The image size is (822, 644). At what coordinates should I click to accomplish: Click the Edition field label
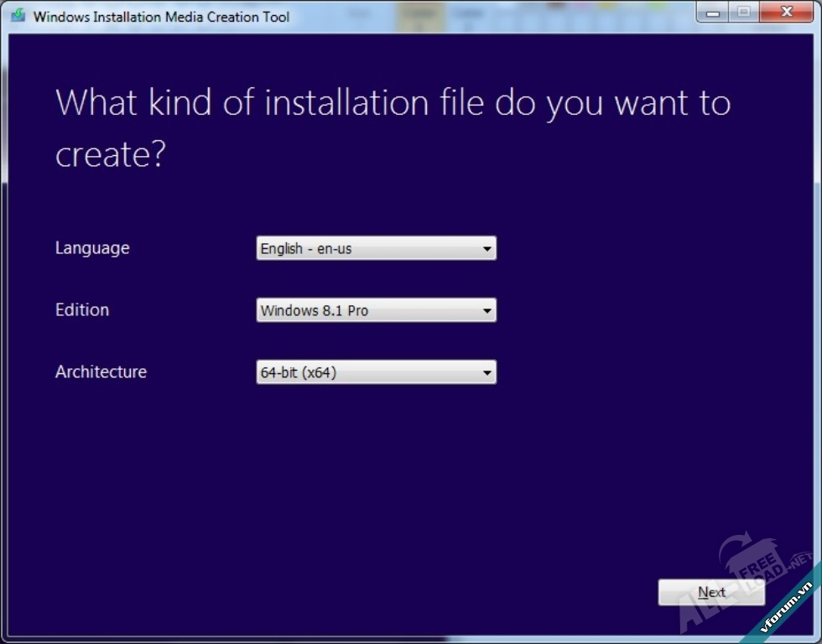coord(82,310)
